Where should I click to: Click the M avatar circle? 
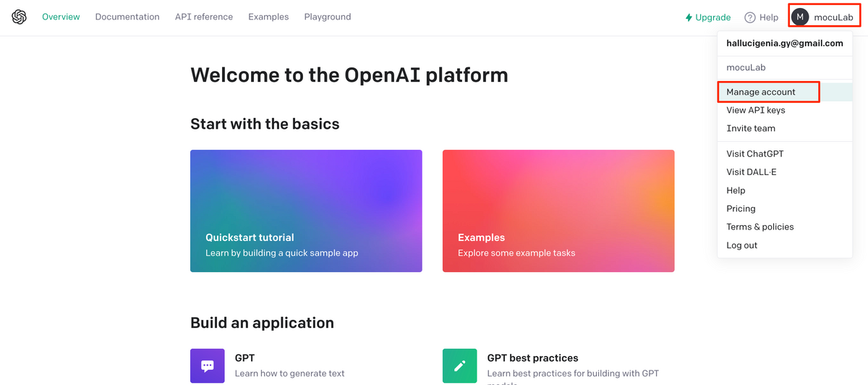coord(800,17)
